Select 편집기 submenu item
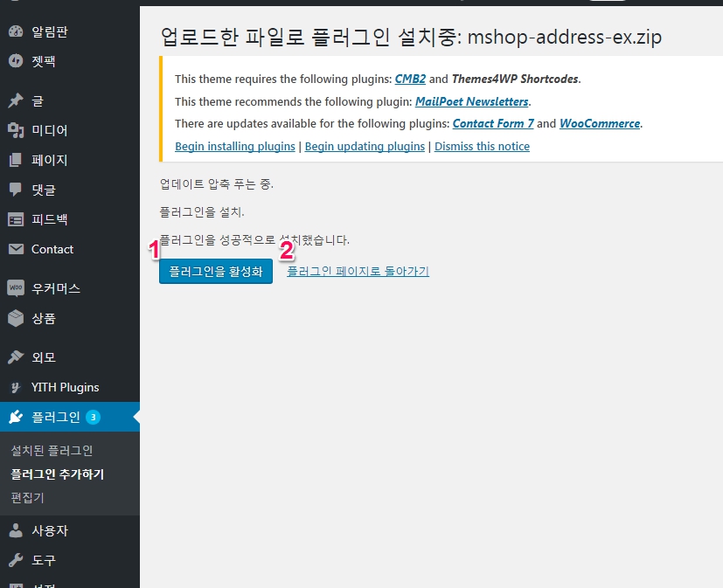The height and width of the screenshot is (588, 723). pos(27,498)
